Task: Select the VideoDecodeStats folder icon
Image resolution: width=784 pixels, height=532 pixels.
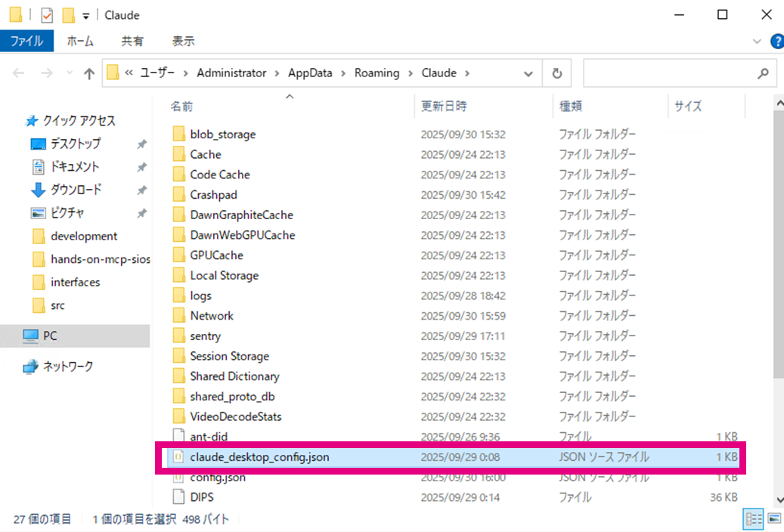Action: tap(178, 416)
